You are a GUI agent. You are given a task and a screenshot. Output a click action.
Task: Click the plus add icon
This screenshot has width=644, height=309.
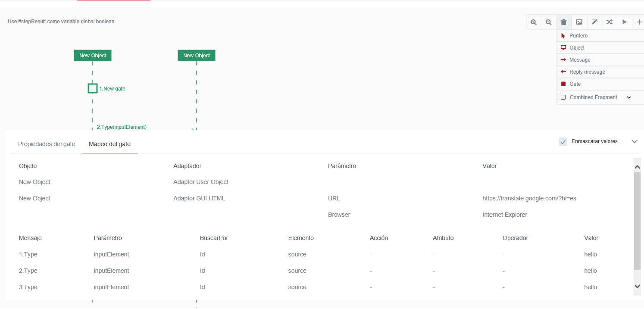pyautogui.click(x=639, y=22)
